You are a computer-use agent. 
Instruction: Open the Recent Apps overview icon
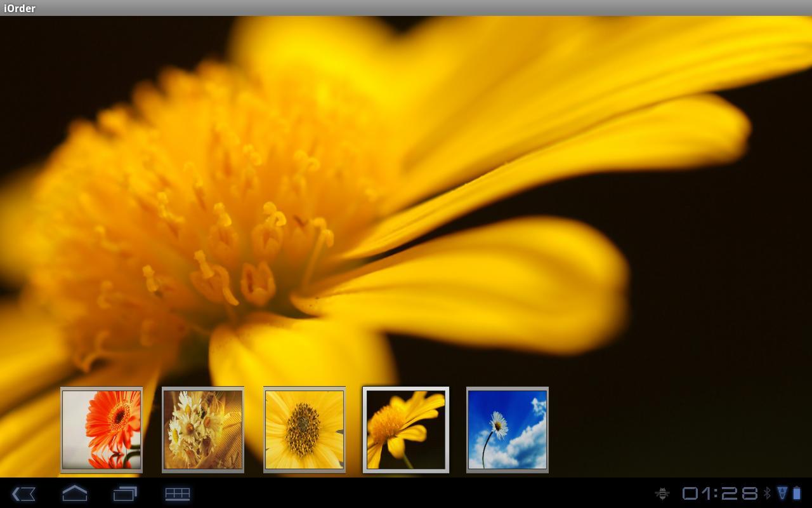pos(125,494)
